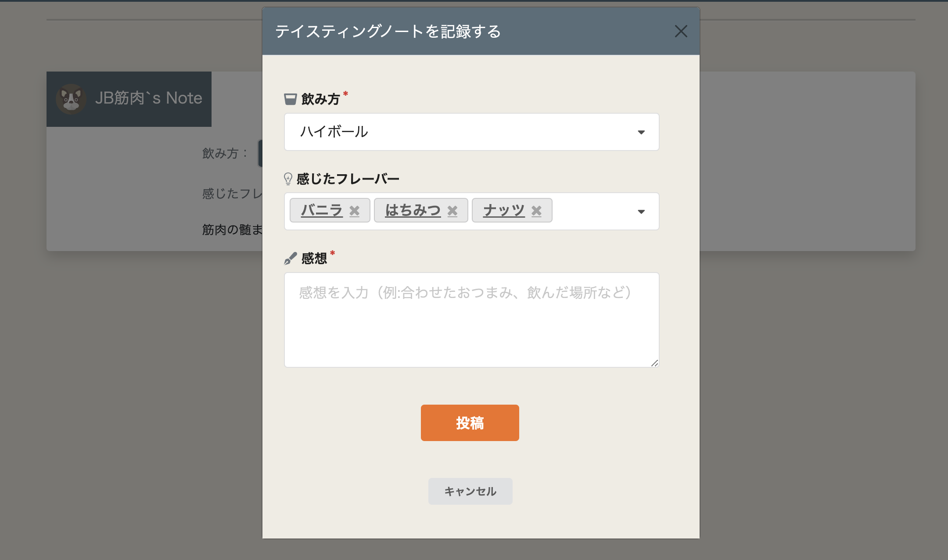Click the JB筋肉`s Note title header

tap(149, 99)
